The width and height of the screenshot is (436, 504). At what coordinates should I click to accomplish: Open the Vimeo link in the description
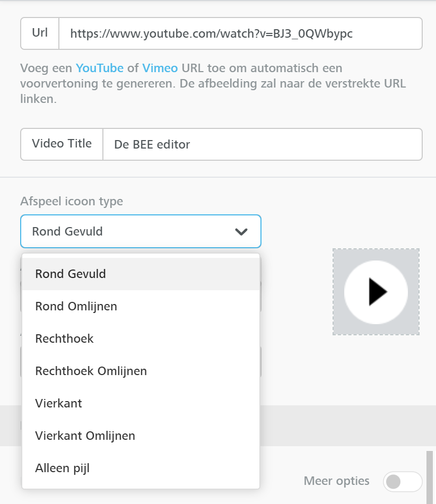[x=160, y=68]
